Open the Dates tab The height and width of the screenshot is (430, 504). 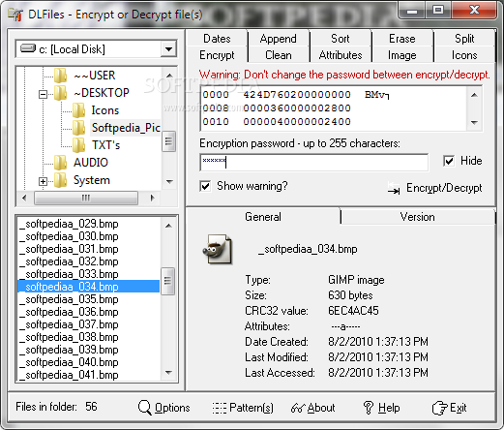click(217, 39)
